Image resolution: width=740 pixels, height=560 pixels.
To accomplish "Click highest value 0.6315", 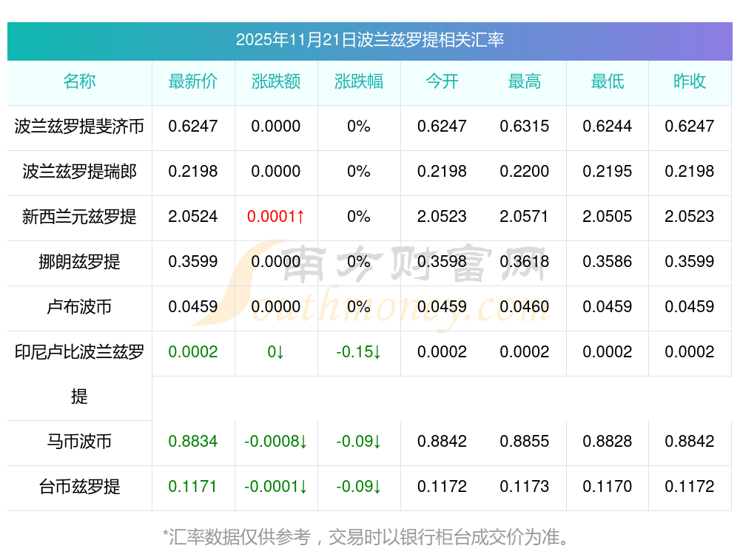I will tap(525, 126).
